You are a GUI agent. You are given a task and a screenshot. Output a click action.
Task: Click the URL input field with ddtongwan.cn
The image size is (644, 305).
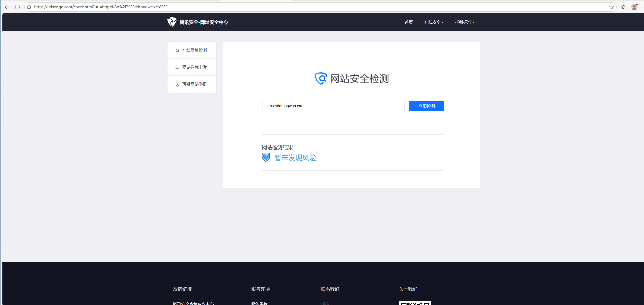333,106
